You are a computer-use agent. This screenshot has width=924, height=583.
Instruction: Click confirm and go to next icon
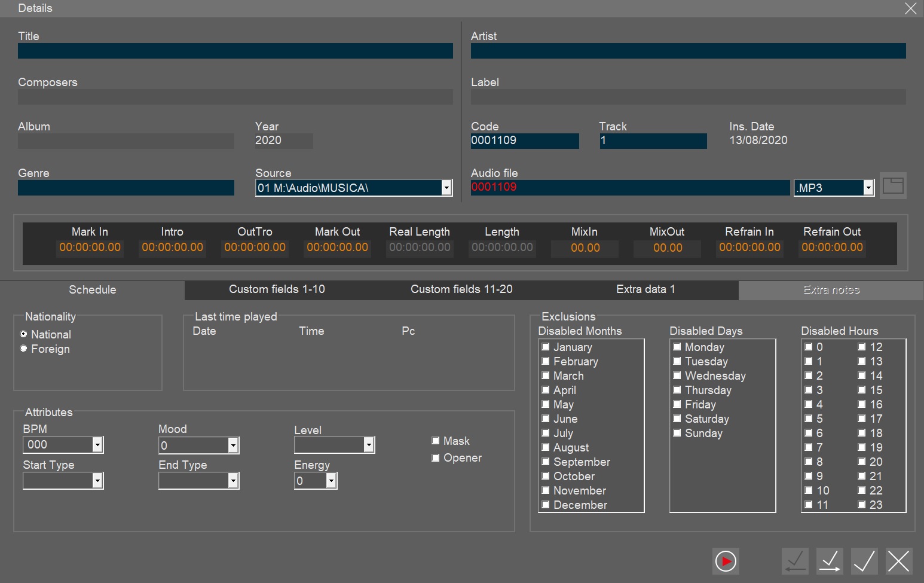pyautogui.click(x=830, y=561)
